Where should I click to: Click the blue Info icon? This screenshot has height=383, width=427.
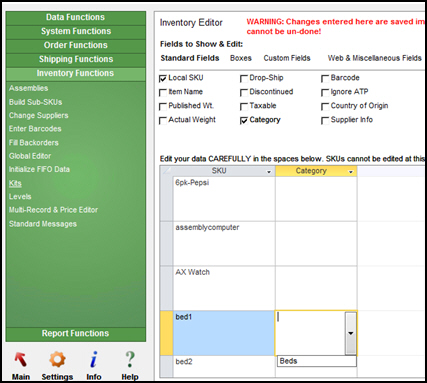[x=94, y=360]
